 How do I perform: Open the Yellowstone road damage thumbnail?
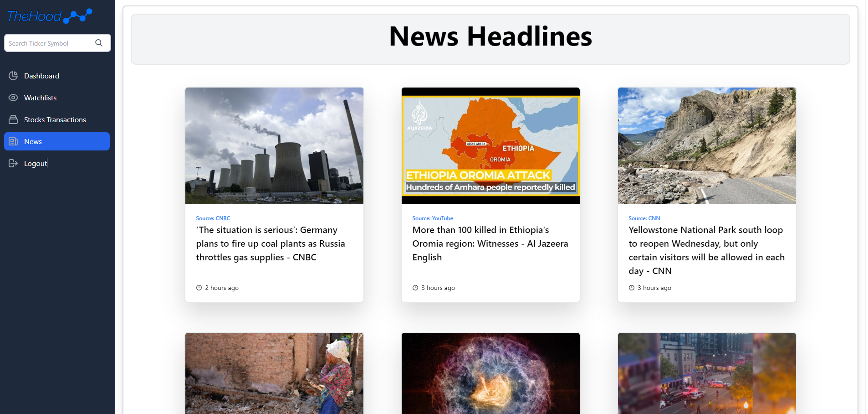tap(707, 146)
